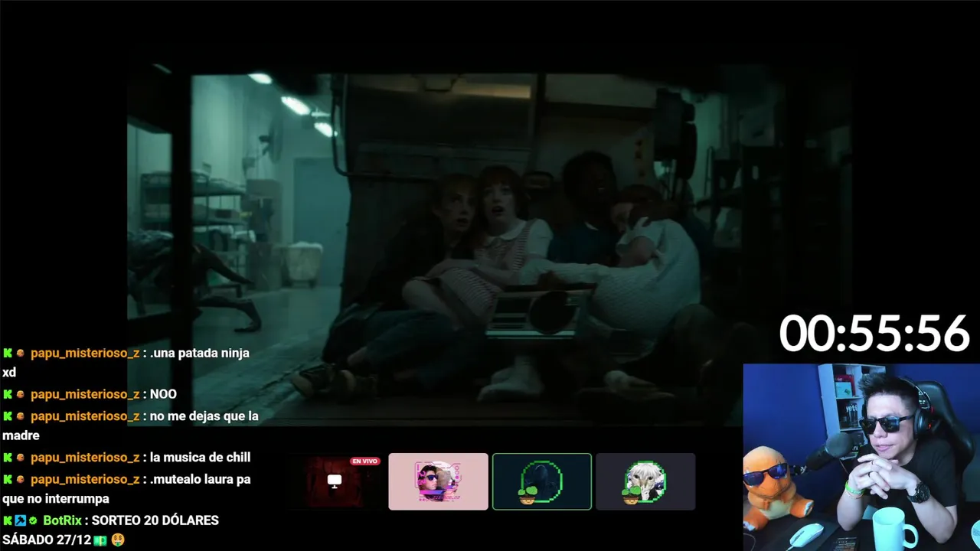Click the 'SORTEO 20 DÓLARES' announcement text
The width and height of the screenshot is (980, 551).
[155, 520]
